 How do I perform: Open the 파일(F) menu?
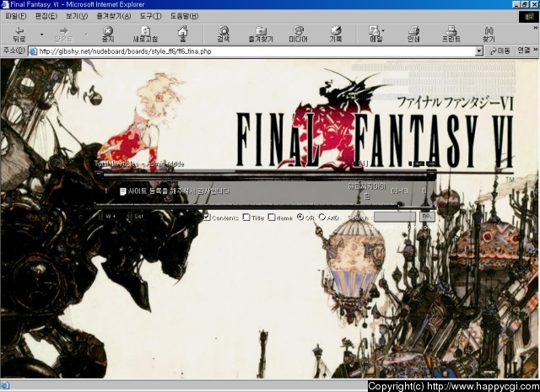pos(16,16)
